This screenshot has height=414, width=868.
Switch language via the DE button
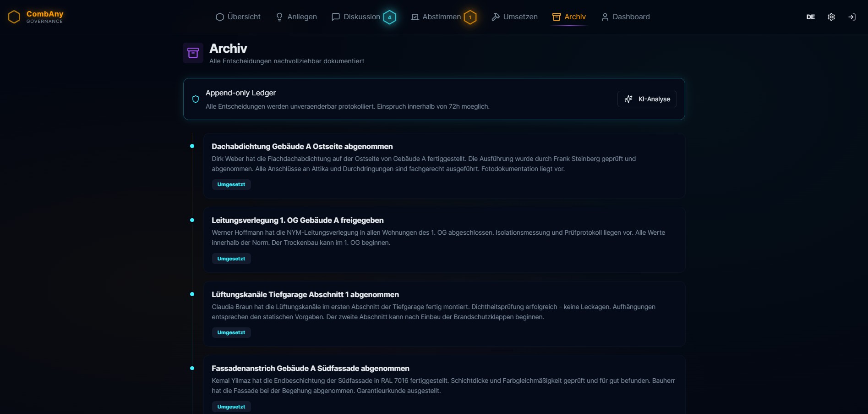tap(810, 17)
